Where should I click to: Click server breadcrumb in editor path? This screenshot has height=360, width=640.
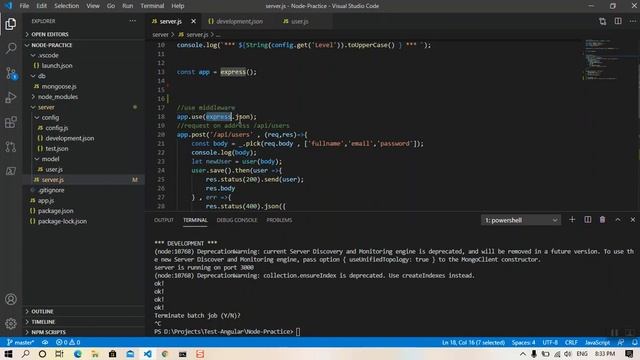click(x=160, y=35)
